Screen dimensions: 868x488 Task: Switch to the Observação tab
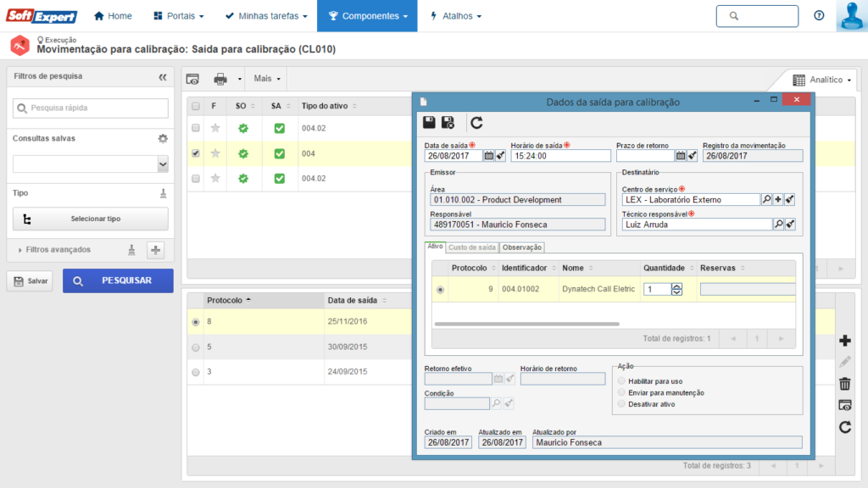point(521,247)
